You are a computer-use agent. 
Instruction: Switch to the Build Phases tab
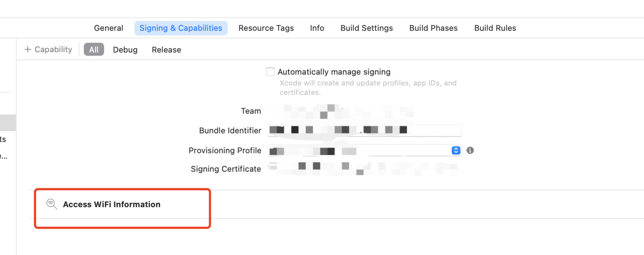coord(433,28)
